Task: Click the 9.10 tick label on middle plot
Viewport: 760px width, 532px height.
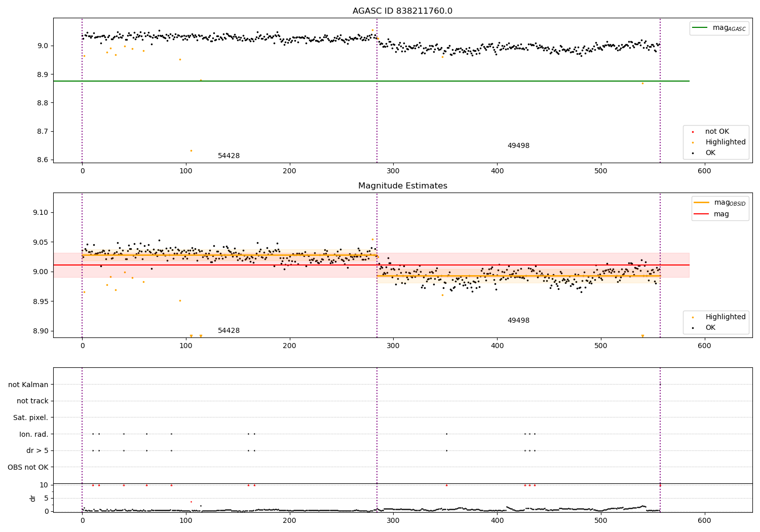Action: coord(41,212)
